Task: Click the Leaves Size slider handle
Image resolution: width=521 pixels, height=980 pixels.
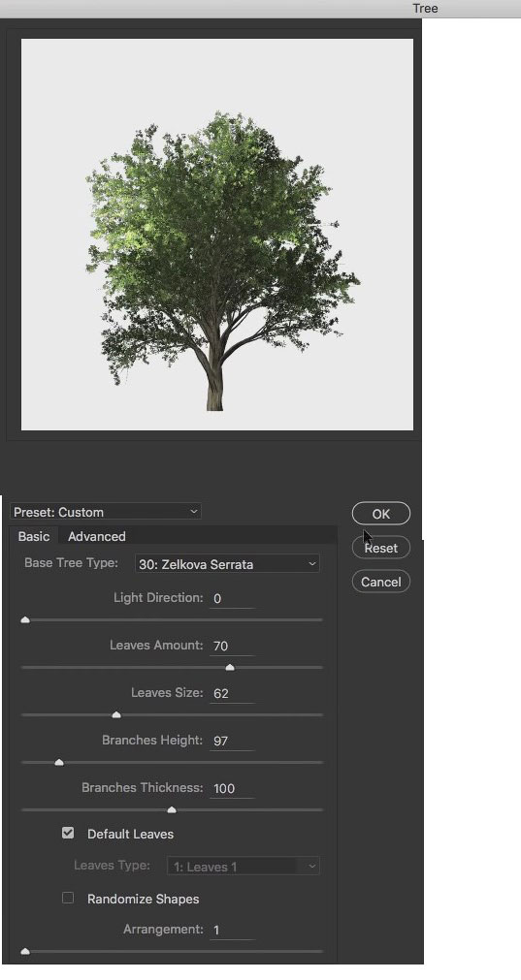Action: 115,715
